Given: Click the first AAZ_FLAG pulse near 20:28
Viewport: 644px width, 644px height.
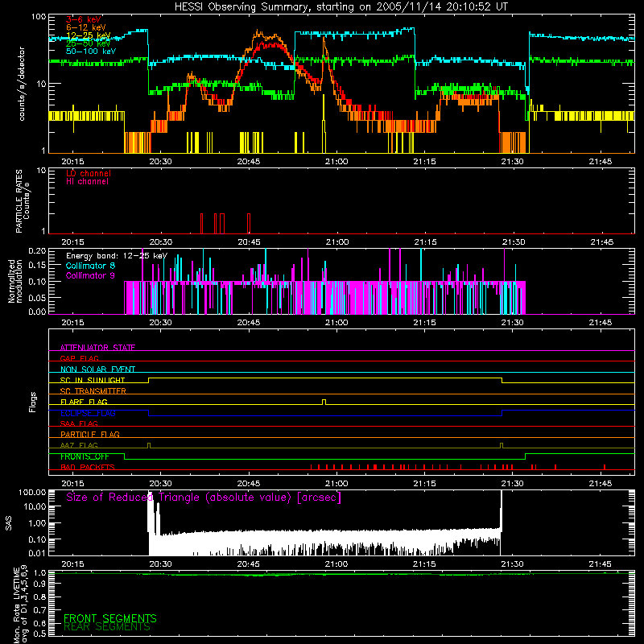Looking at the screenshot, I should click(x=149, y=446).
